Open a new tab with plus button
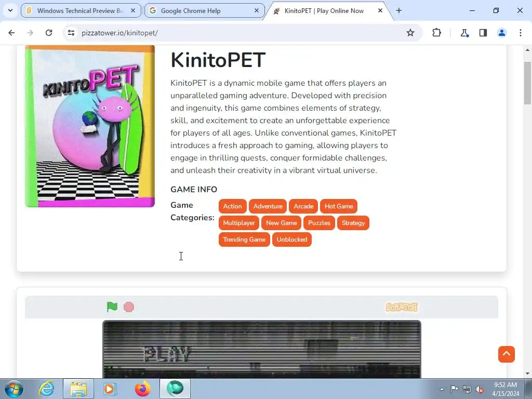532x399 pixels. [399, 10]
